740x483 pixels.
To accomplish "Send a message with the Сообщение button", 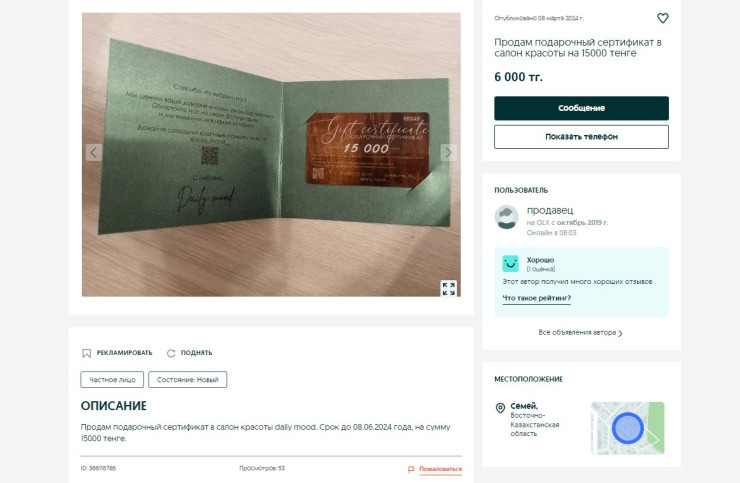I will point(581,108).
